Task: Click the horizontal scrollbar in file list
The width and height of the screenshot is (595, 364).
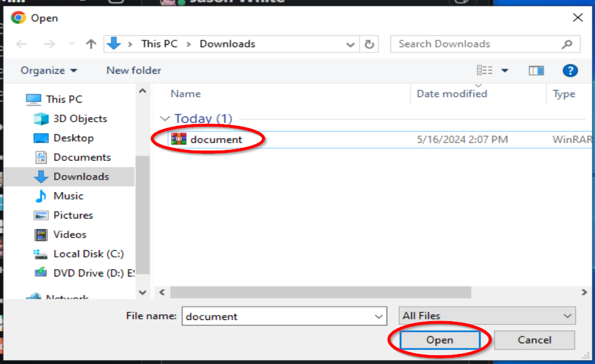Action: click(321, 292)
